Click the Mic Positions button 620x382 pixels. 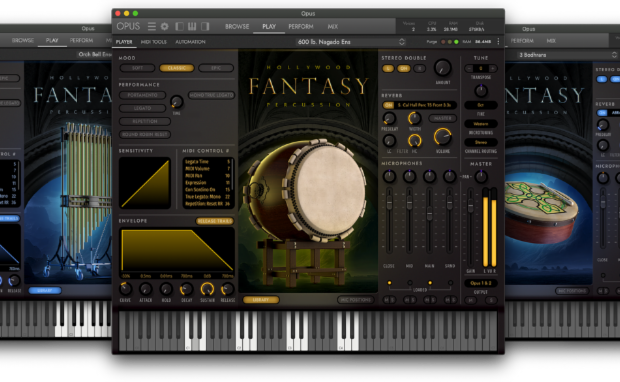(355, 300)
